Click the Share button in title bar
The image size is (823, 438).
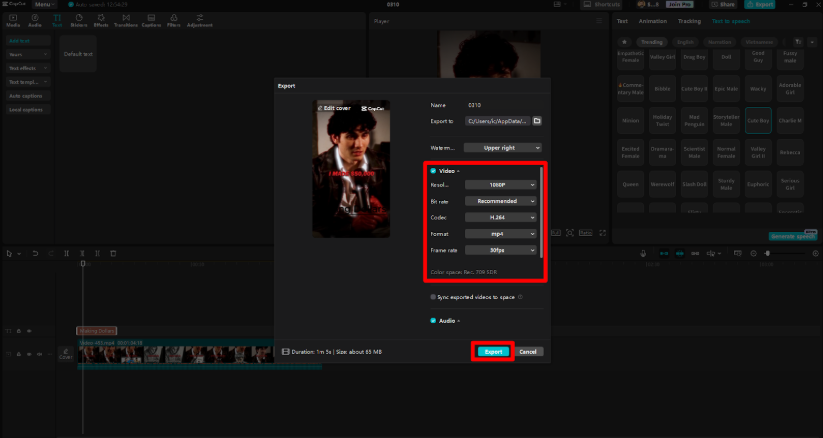(723, 4)
